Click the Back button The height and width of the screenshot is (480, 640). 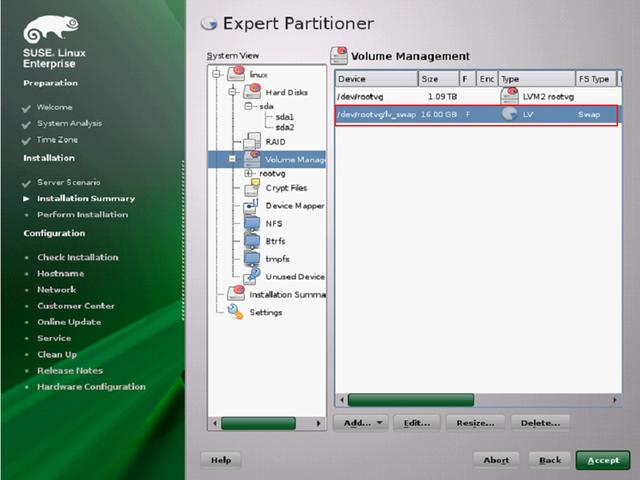[x=550, y=460]
